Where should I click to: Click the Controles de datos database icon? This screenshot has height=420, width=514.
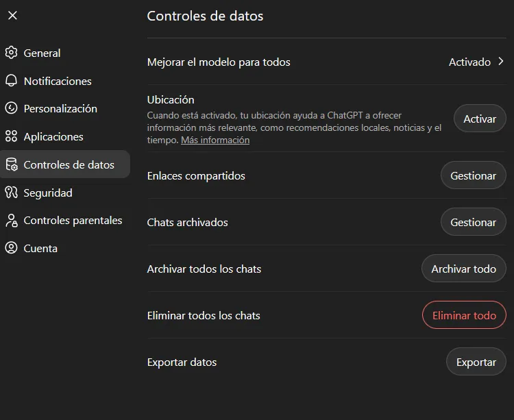[12, 164]
